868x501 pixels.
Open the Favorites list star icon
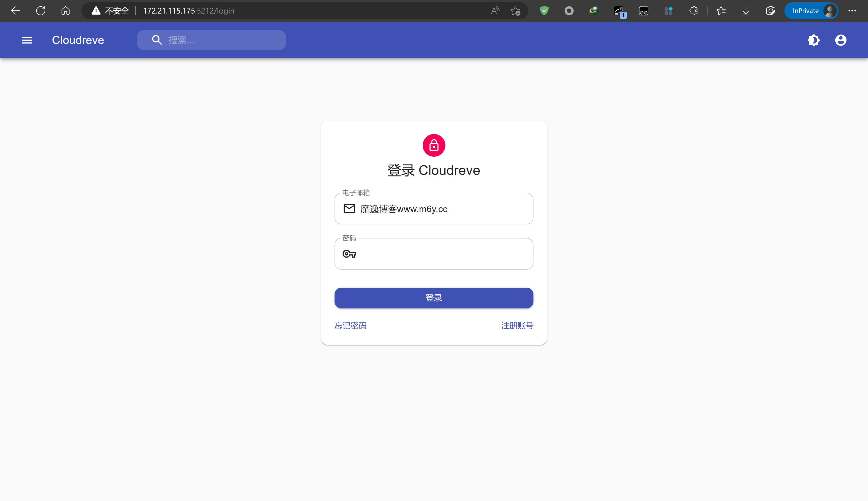point(721,11)
